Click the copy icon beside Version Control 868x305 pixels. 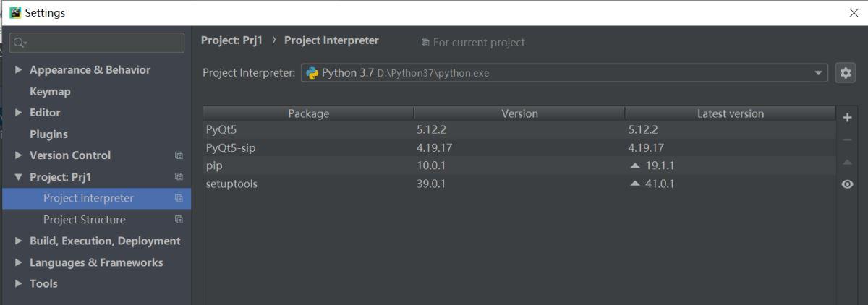click(179, 155)
